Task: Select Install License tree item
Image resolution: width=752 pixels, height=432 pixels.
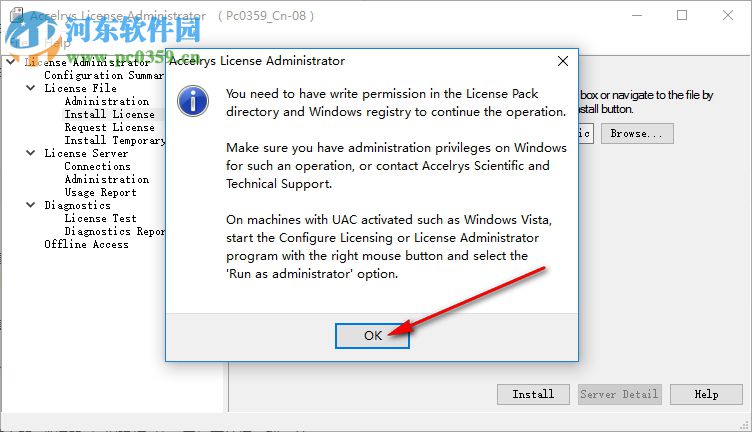Action: (x=109, y=114)
